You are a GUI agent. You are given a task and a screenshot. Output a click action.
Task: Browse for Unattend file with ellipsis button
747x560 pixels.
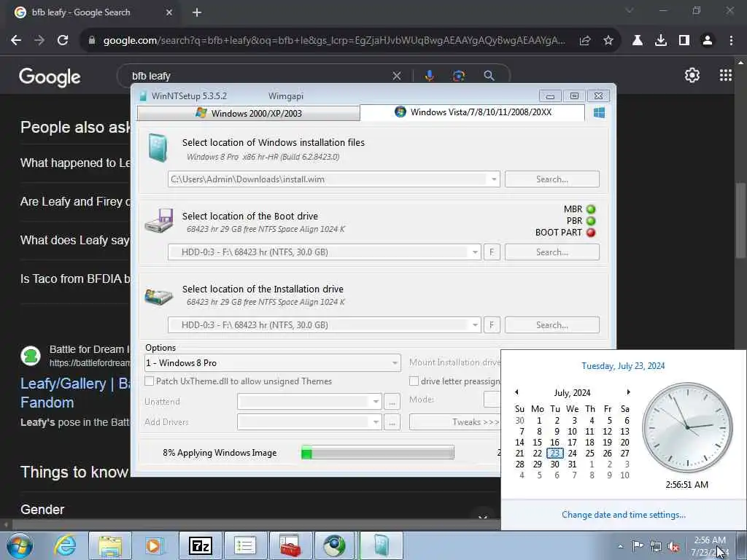[392, 402]
